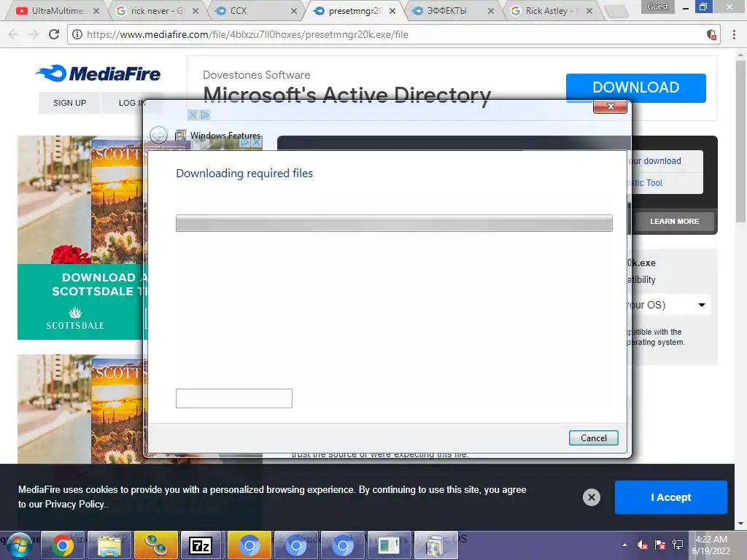Open the 7-Zip taskbar item

click(201, 545)
